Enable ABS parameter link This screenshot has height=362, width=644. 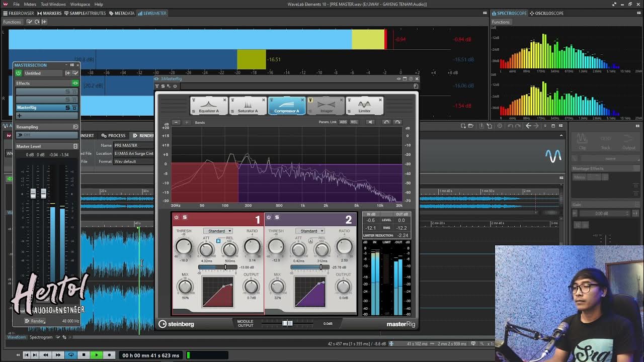pyautogui.click(x=343, y=122)
